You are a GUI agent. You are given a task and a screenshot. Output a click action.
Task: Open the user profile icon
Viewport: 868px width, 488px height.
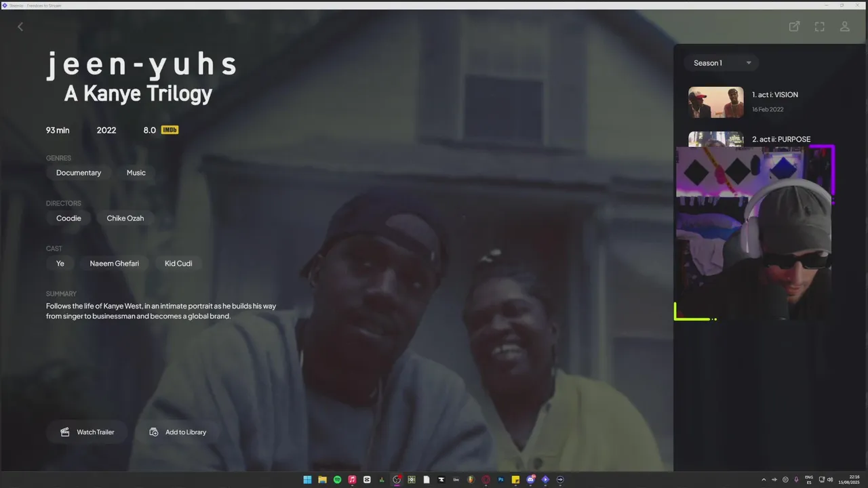point(845,26)
